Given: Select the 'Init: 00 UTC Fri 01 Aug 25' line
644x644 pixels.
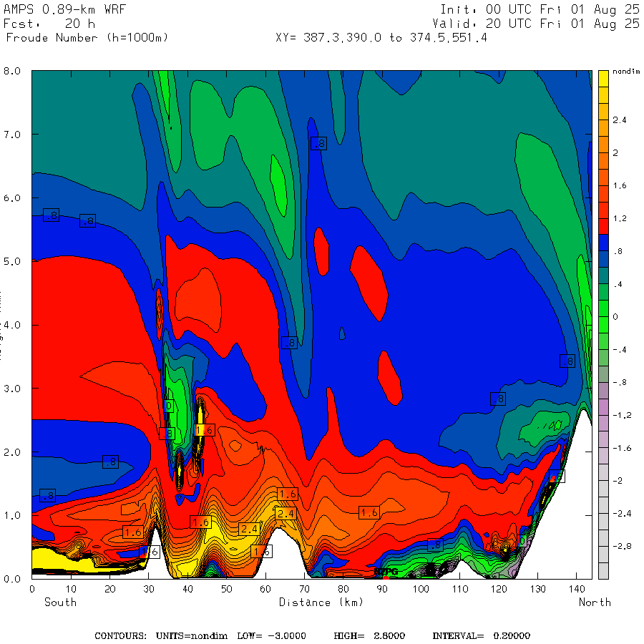Looking at the screenshot, I should tap(540, 9).
